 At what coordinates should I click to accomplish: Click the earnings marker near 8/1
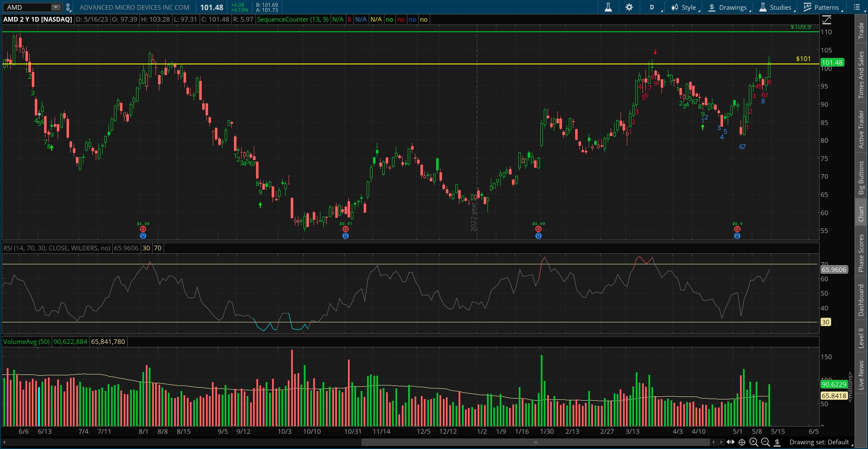[143, 229]
